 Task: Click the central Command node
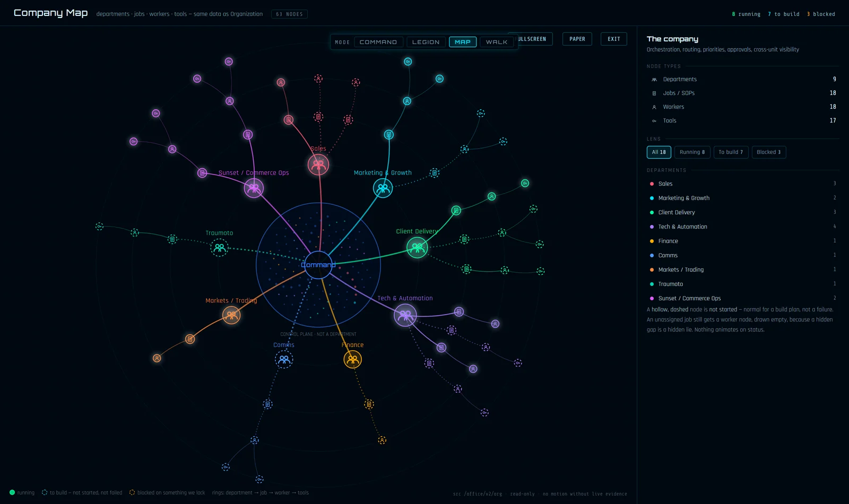[318, 265]
